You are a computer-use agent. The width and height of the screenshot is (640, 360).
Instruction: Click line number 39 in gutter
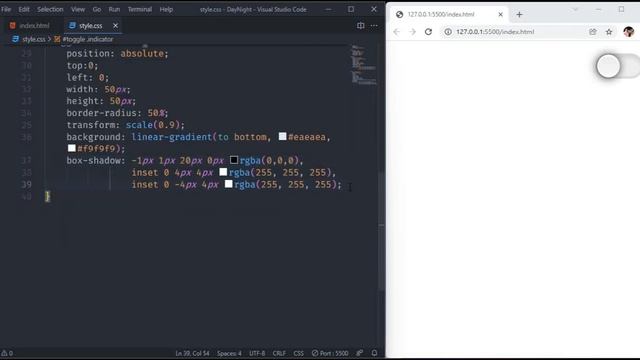(x=27, y=184)
